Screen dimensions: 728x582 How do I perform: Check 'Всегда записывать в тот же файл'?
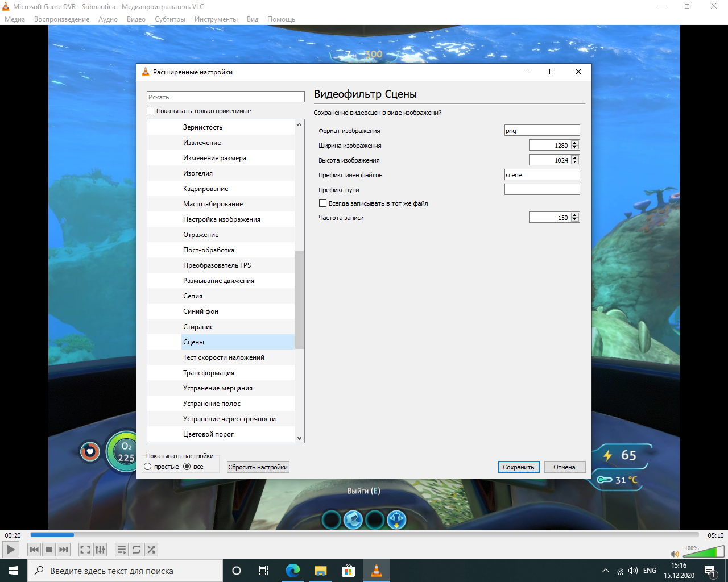coord(322,203)
